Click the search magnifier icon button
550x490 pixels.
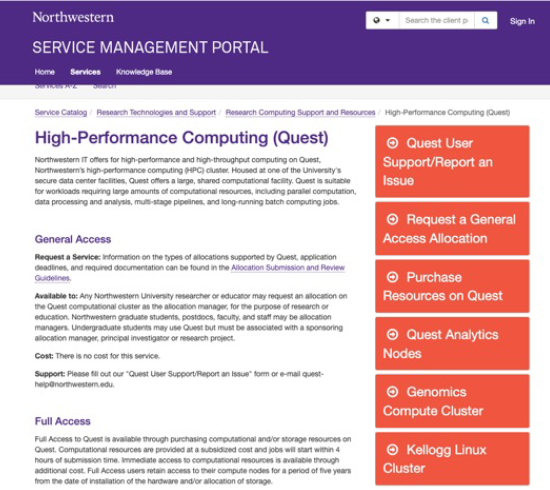click(485, 21)
